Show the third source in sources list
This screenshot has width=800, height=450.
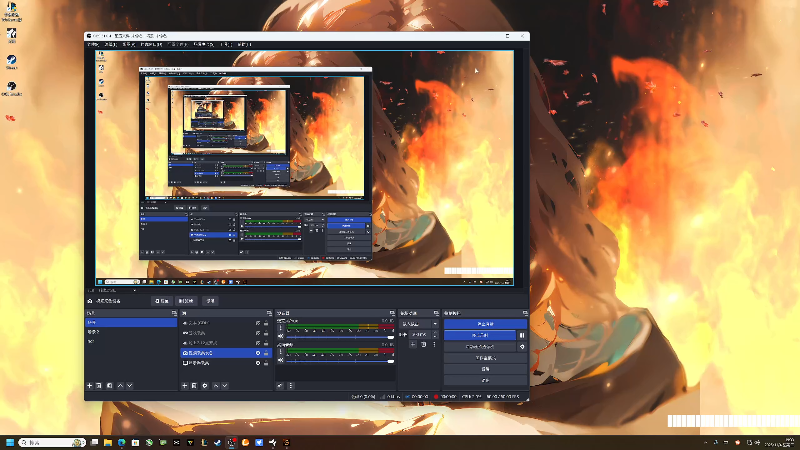click(258, 343)
